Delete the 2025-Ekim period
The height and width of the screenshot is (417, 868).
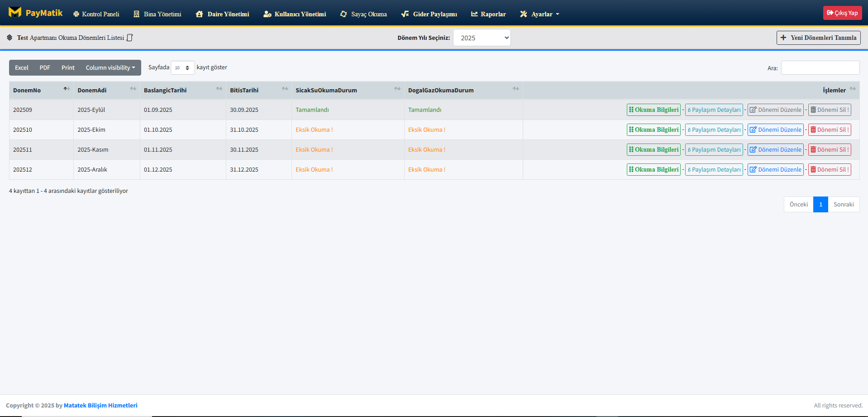point(829,130)
